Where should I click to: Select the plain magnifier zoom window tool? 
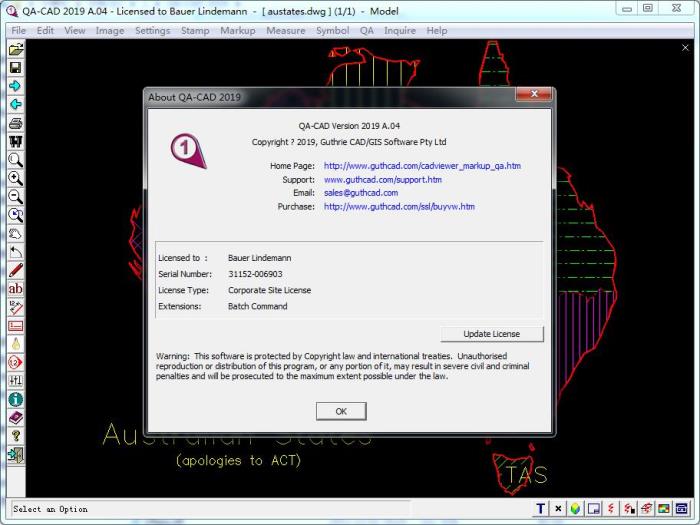(16, 160)
